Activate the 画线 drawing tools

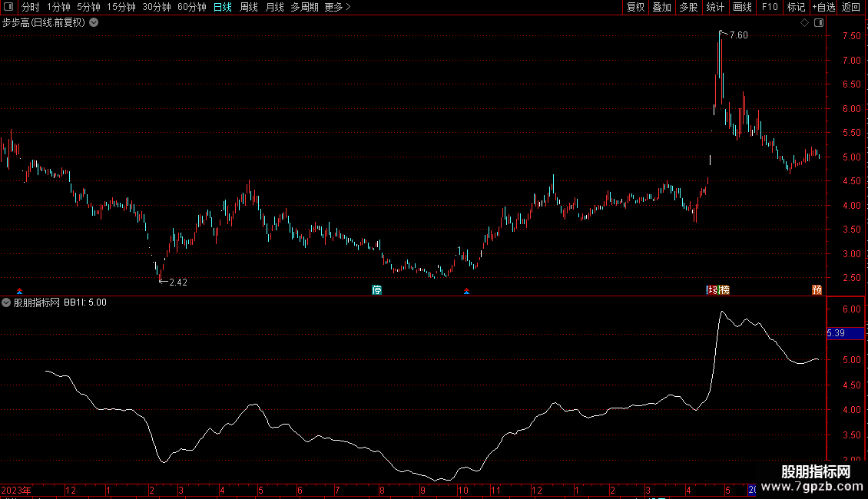pos(742,7)
